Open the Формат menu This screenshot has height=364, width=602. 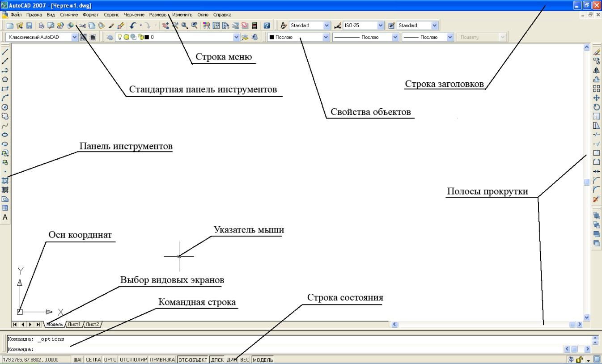[91, 15]
